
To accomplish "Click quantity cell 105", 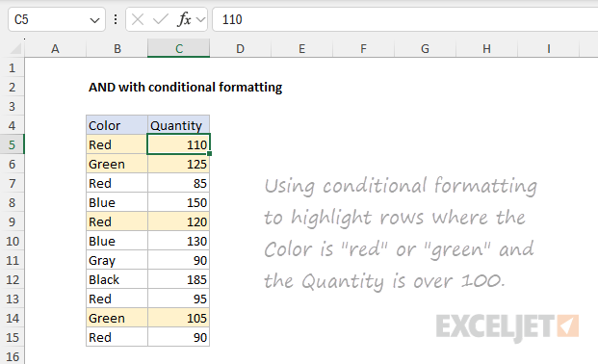I will (178, 318).
